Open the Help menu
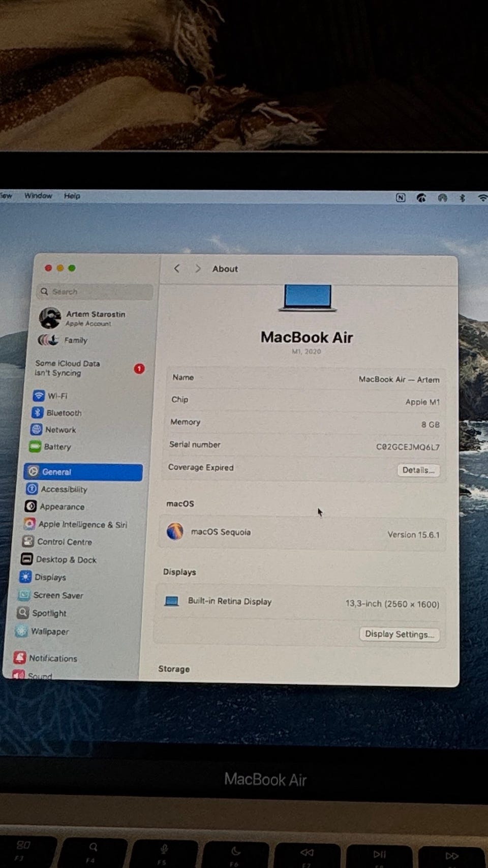 [72, 196]
